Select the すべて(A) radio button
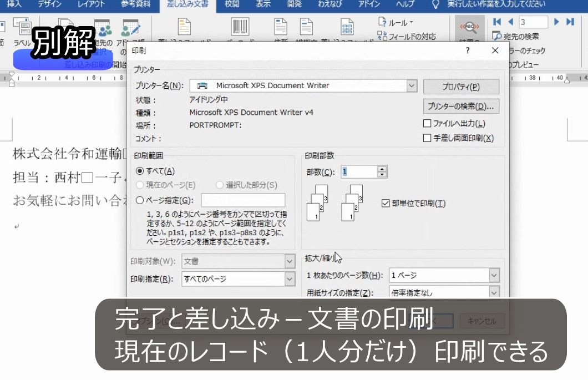The height and width of the screenshot is (380, 588). pos(140,171)
